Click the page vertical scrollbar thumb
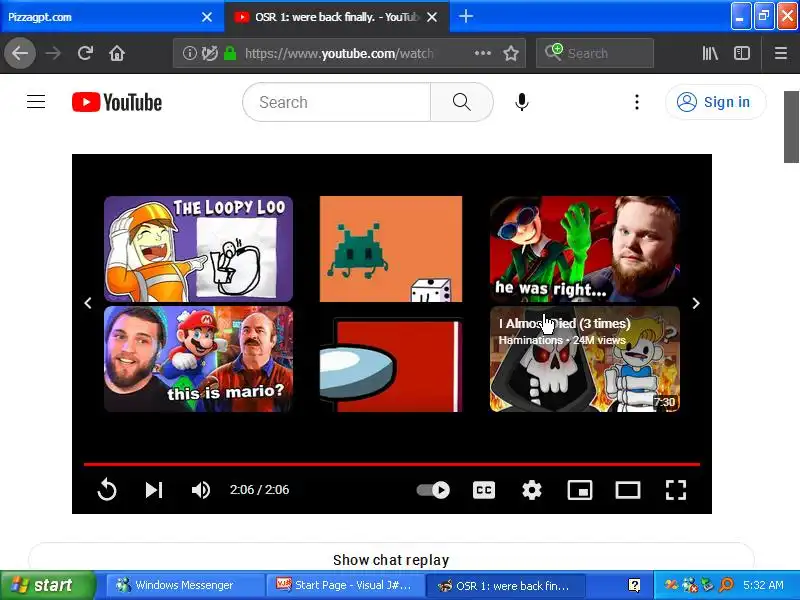Image resolution: width=800 pixels, height=600 pixels. click(x=791, y=127)
